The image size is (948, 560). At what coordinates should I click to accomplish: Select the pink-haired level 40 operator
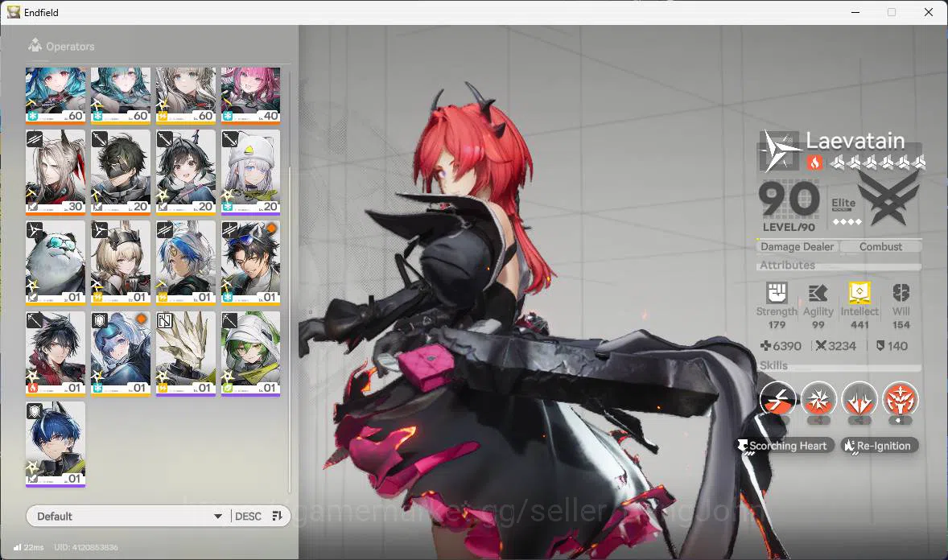[250, 96]
